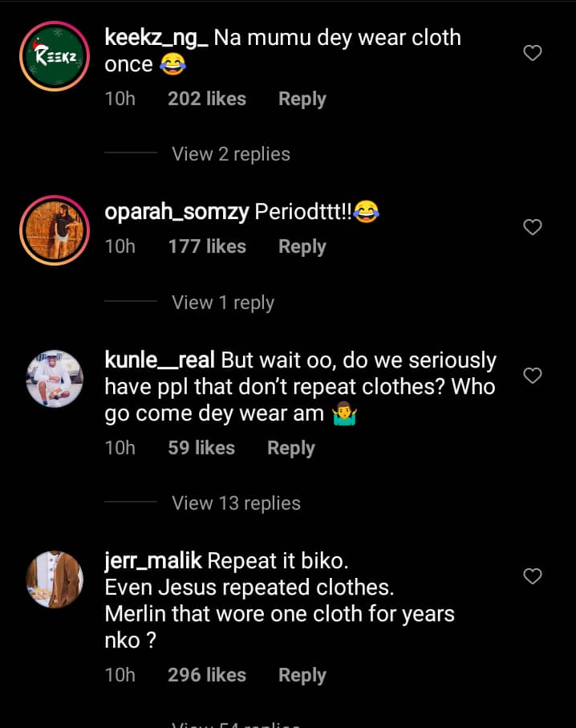Viewport: 576px width, 728px height.
Task: Tap heart icon on oparah_somzy's comment
Action: pyautogui.click(x=533, y=227)
